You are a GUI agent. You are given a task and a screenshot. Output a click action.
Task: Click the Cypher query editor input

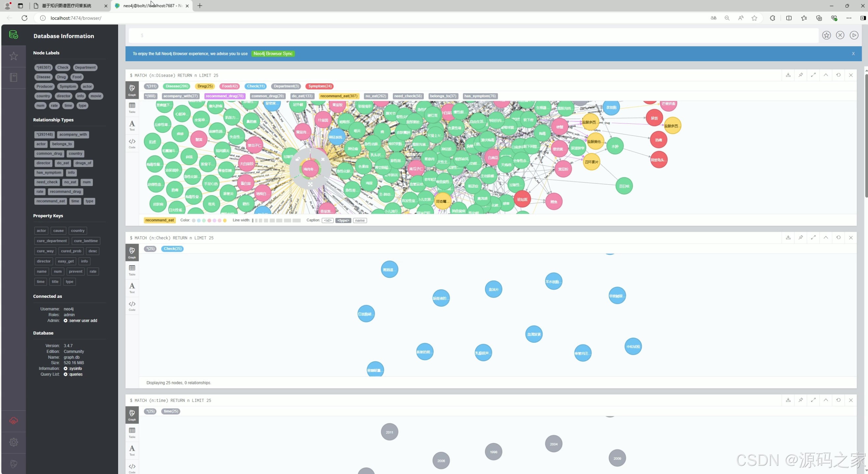[x=472, y=35]
